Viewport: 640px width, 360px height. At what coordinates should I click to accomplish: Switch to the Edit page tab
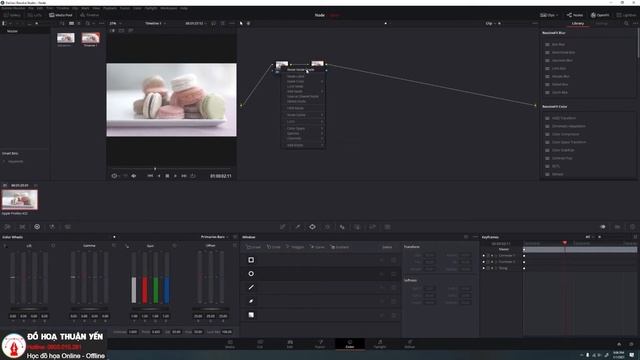coord(290,344)
